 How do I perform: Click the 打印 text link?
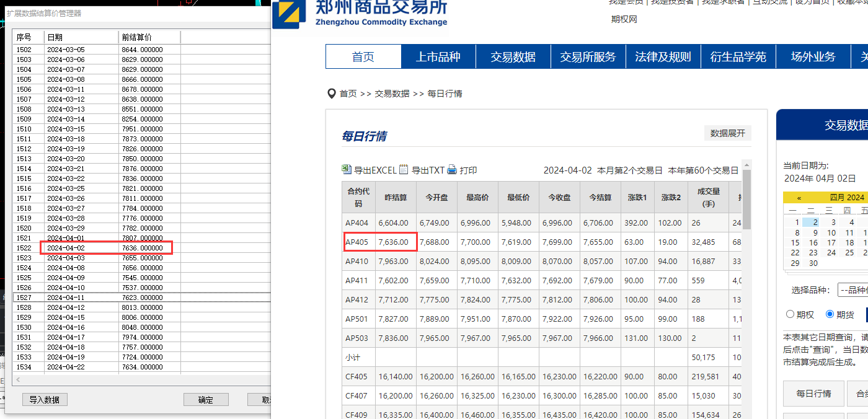pyautogui.click(x=468, y=170)
